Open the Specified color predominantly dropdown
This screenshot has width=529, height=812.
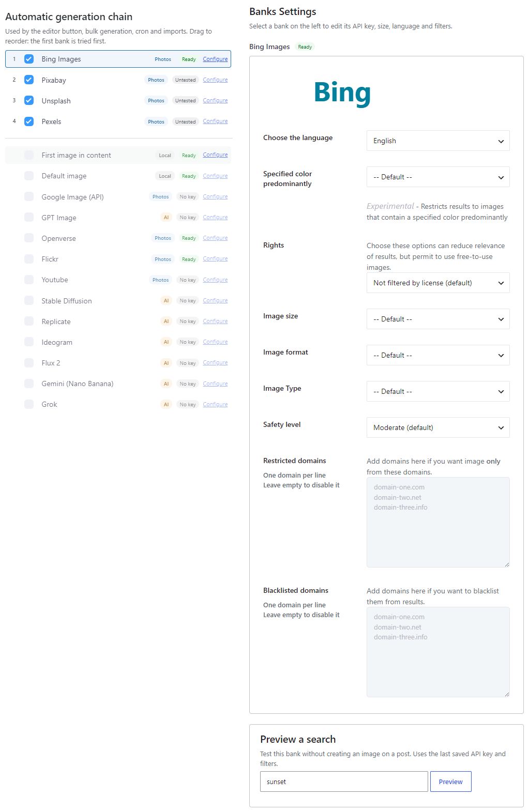(x=438, y=177)
